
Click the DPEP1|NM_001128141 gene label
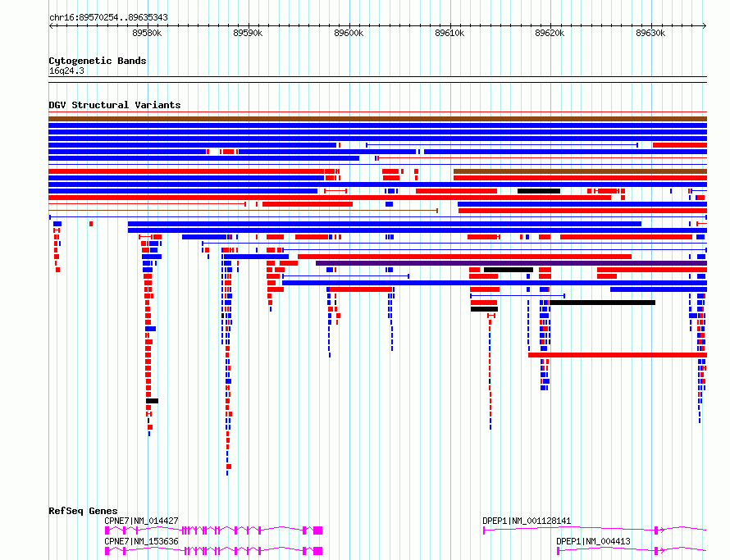click(x=527, y=521)
